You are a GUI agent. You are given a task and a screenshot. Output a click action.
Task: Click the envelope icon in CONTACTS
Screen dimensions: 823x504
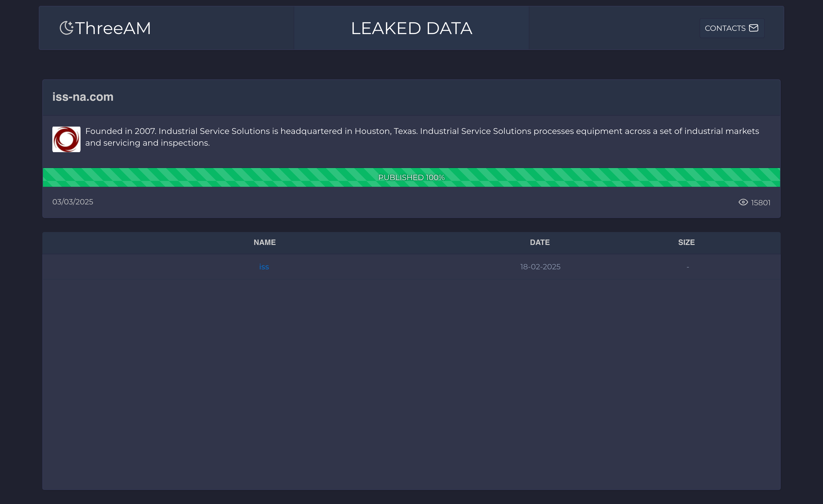pyautogui.click(x=754, y=28)
